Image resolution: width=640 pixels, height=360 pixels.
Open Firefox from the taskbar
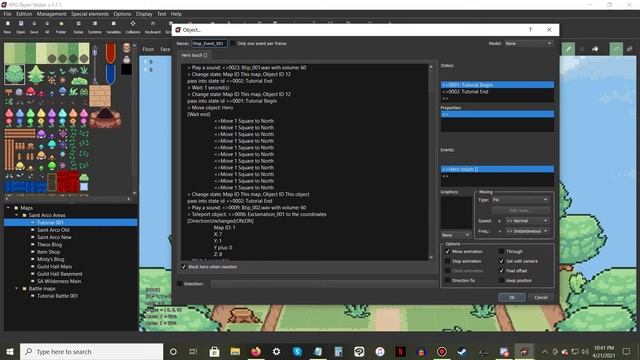coord(256,351)
